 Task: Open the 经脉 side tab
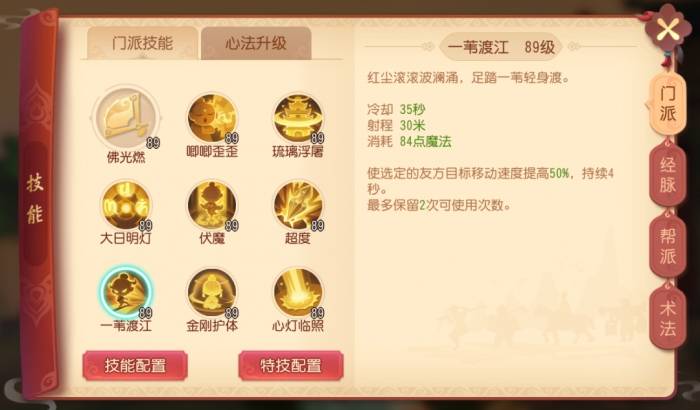pyautogui.click(x=667, y=175)
